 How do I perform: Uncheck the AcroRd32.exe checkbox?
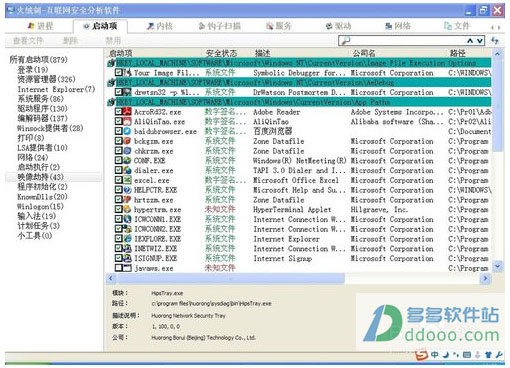pyautogui.click(x=118, y=111)
